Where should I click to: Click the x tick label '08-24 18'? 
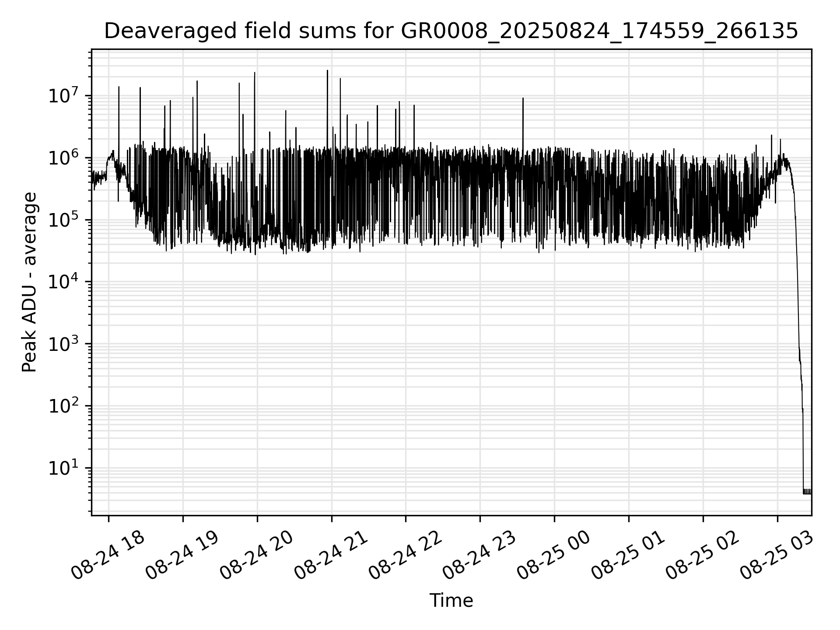click(108, 555)
